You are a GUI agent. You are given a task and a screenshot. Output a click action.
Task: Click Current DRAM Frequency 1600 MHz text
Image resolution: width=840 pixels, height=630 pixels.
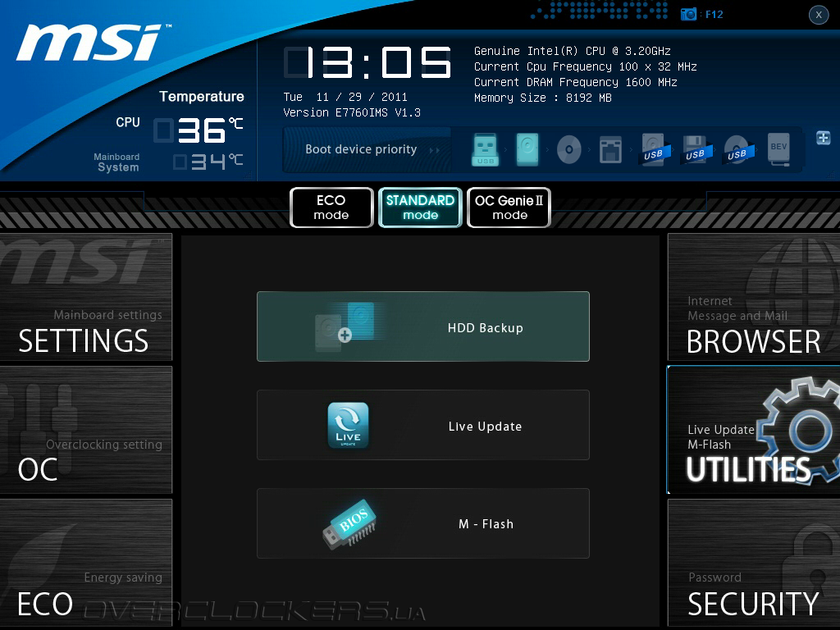coord(575,83)
